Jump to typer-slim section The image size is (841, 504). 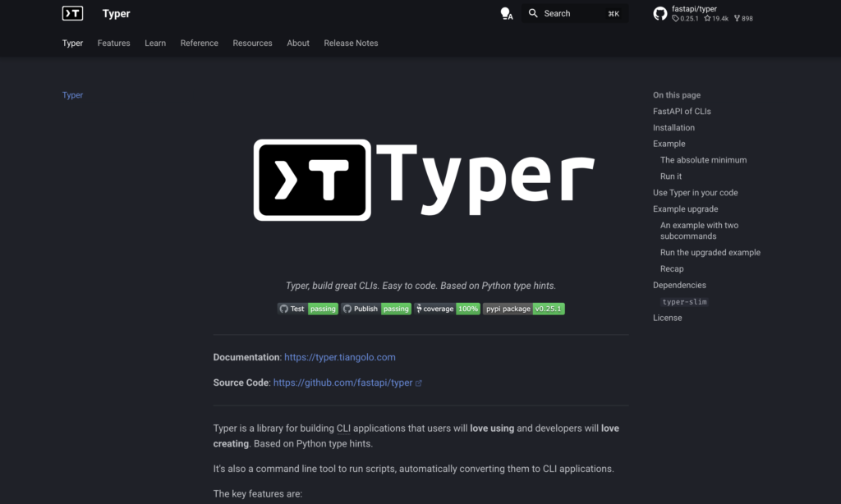point(684,302)
